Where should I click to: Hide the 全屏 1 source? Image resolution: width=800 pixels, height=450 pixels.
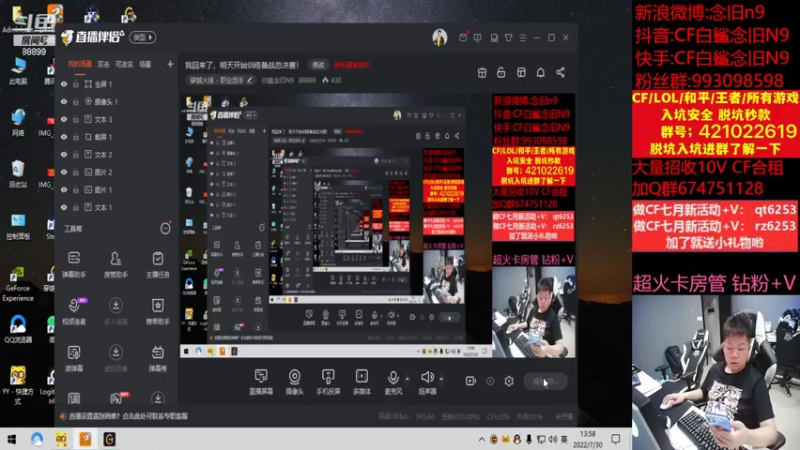64,84
